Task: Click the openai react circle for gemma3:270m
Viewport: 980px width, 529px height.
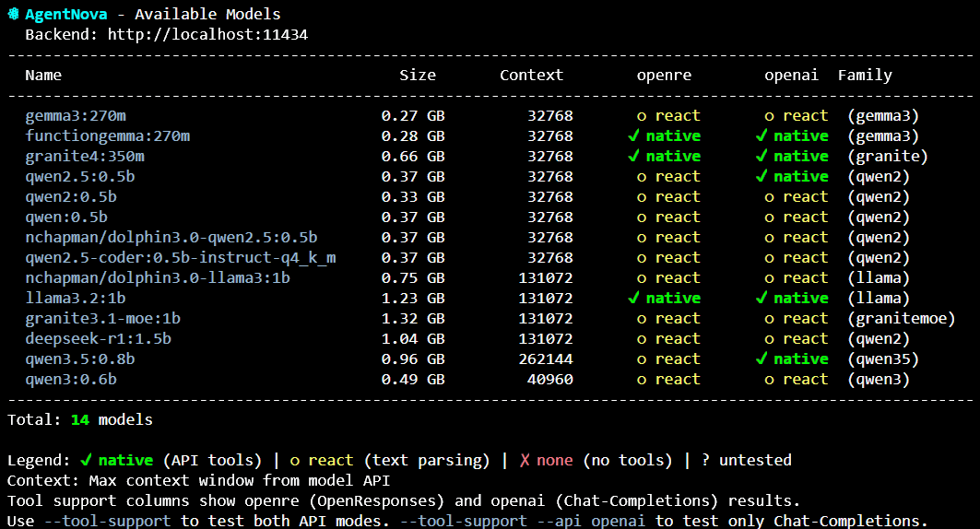Action: coord(769,116)
